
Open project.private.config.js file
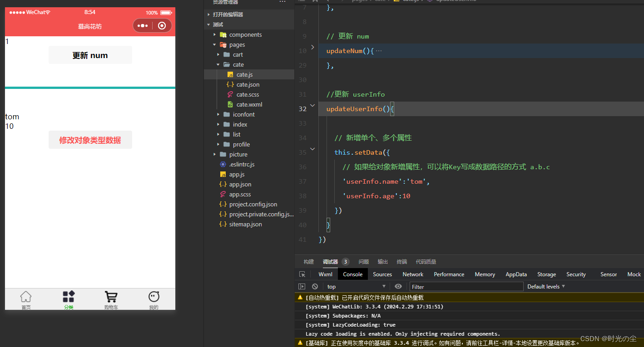pyautogui.click(x=249, y=214)
